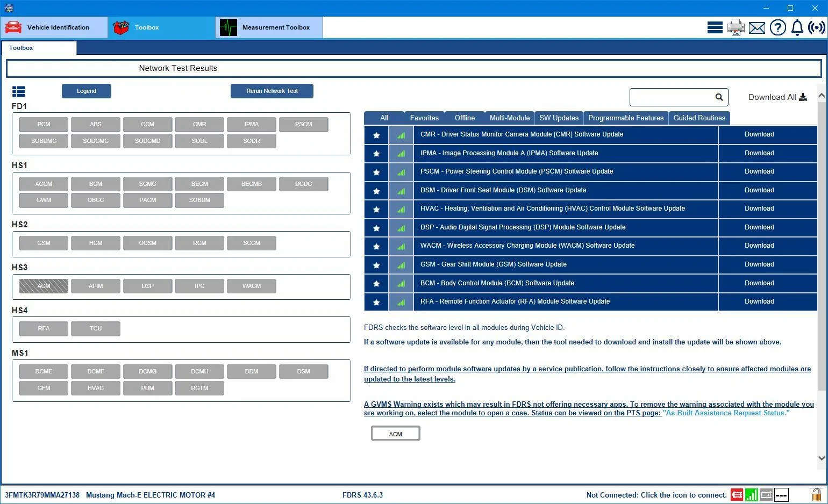Click the red vehicle connect icon in status bar

tap(737, 495)
